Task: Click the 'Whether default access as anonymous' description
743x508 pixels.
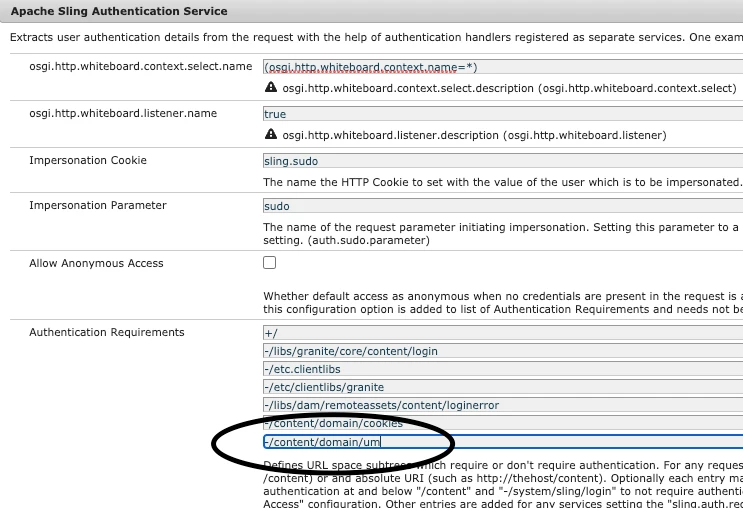Action: click(503, 302)
